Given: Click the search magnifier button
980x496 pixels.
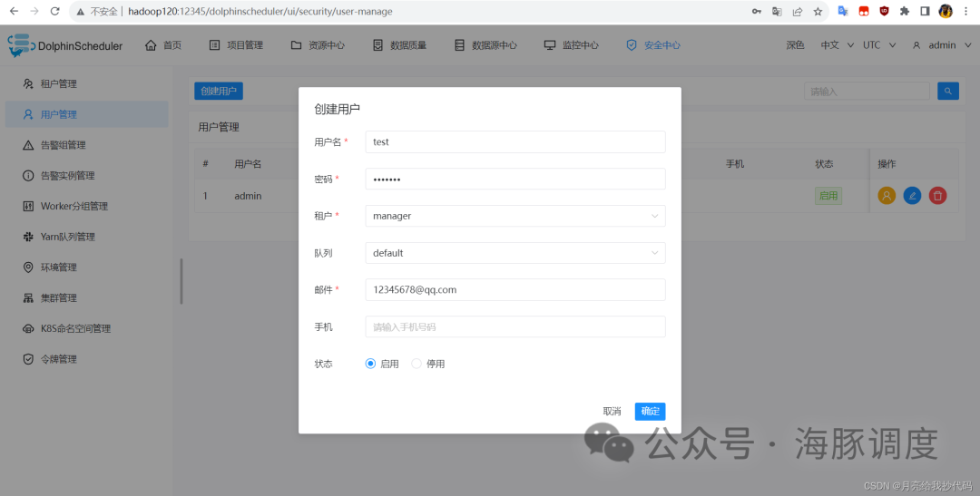Looking at the screenshot, I should 948,92.
